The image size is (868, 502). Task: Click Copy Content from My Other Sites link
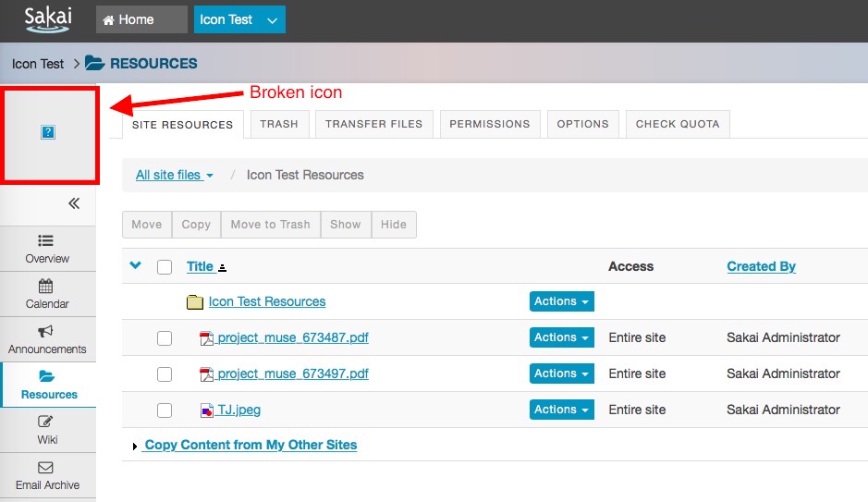click(x=251, y=445)
